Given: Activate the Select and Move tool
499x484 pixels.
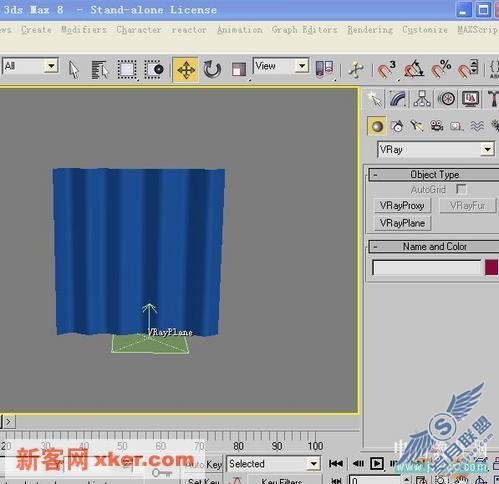Looking at the screenshot, I should pos(186,70).
